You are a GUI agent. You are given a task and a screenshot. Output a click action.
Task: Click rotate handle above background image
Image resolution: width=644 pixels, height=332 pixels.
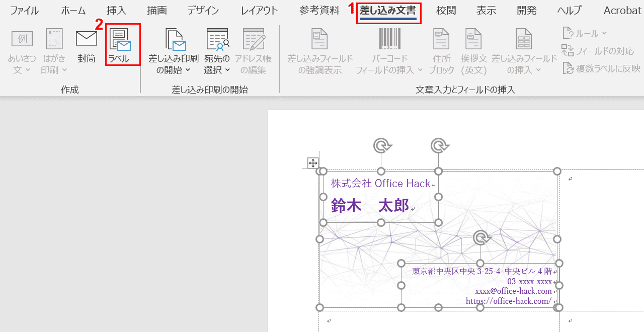(x=440, y=146)
